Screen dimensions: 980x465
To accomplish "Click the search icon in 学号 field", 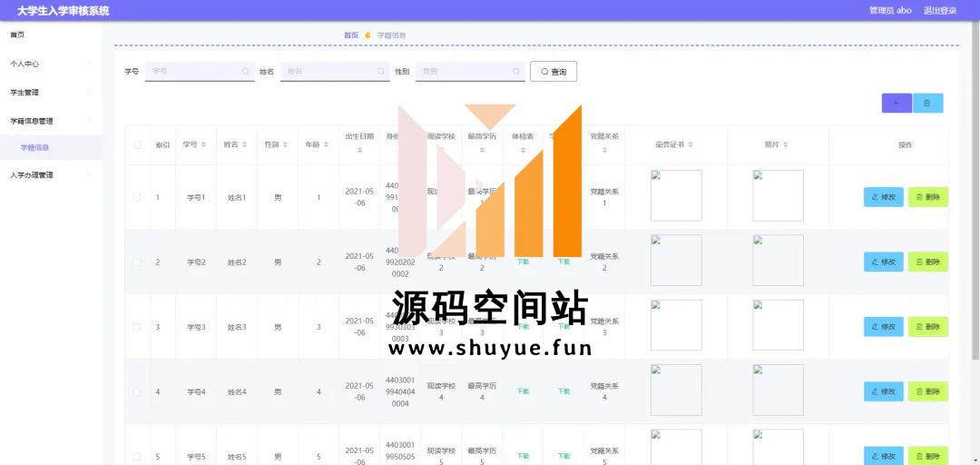I will coord(246,72).
